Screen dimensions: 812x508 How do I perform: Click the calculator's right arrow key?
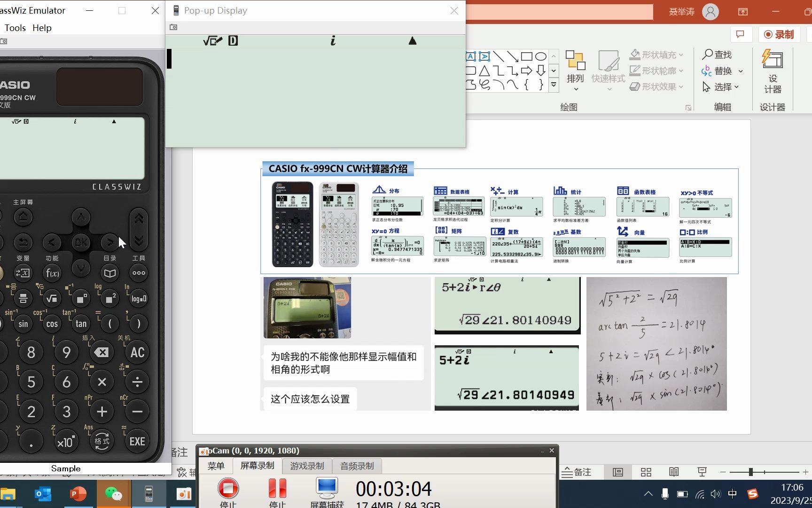click(109, 242)
